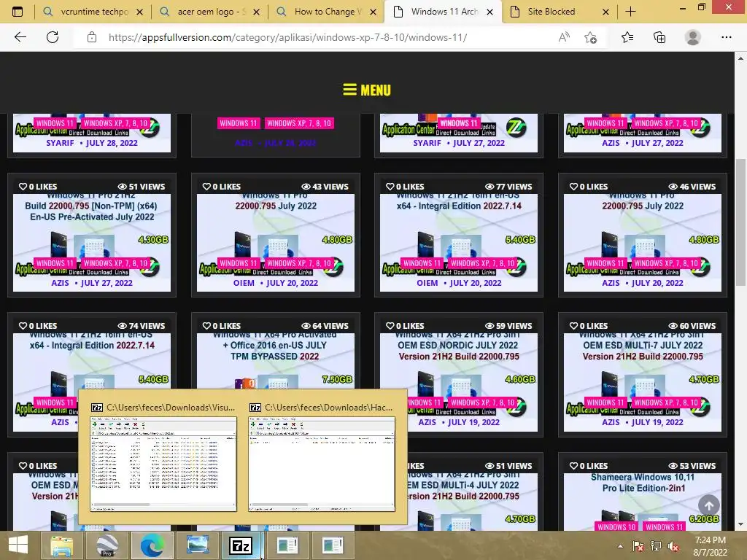Image resolution: width=747 pixels, height=560 pixels.
Task: Switch to Microsoft Edge taskbar icon
Action: (152, 545)
